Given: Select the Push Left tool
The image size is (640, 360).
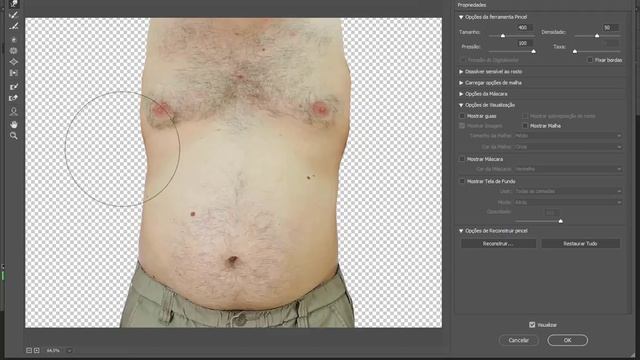Looking at the screenshot, I should [x=13, y=73].
